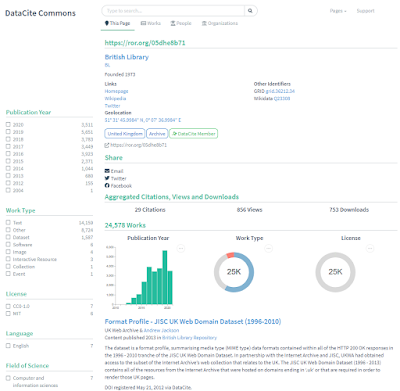
Task: Check the 2018 publication year filter
Action: click(x=8, y=139)
